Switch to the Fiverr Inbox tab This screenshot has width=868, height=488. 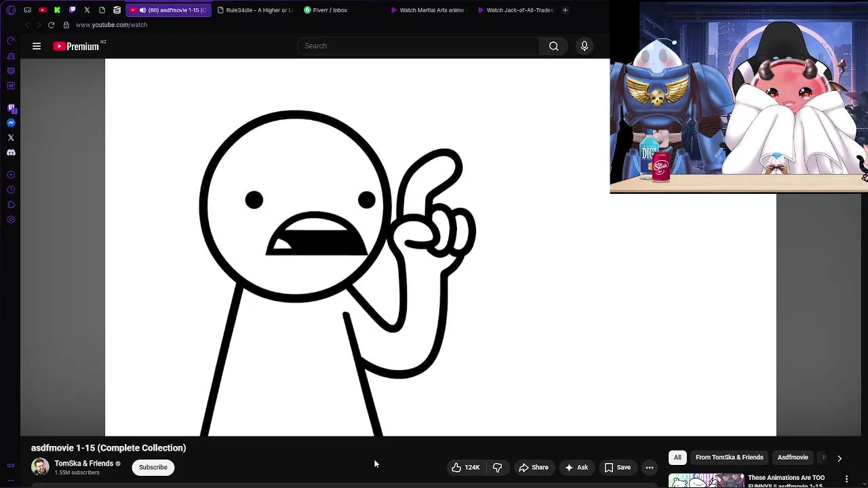pos(341,10)
